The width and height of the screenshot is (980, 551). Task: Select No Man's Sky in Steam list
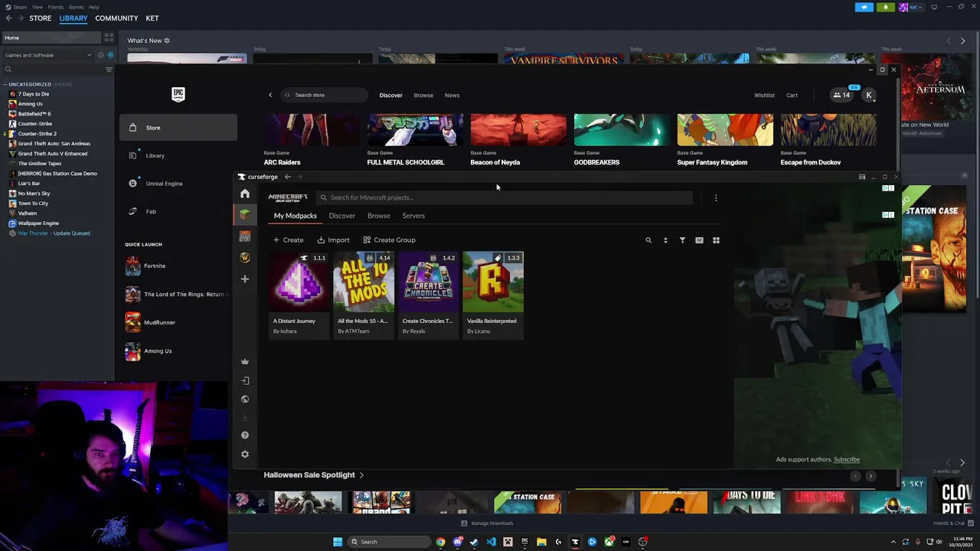tap(34, 194)
